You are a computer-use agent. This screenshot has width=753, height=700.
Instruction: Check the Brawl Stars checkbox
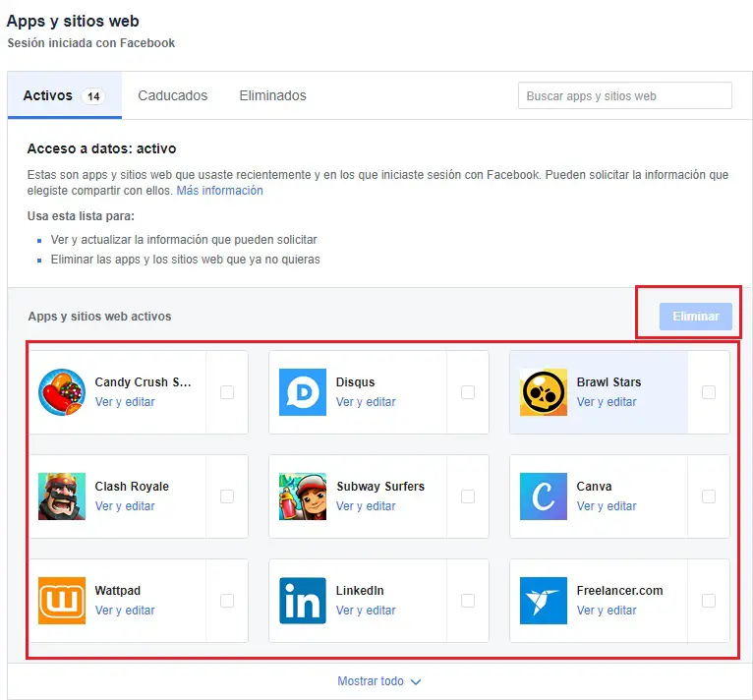[x=709, y=392]
